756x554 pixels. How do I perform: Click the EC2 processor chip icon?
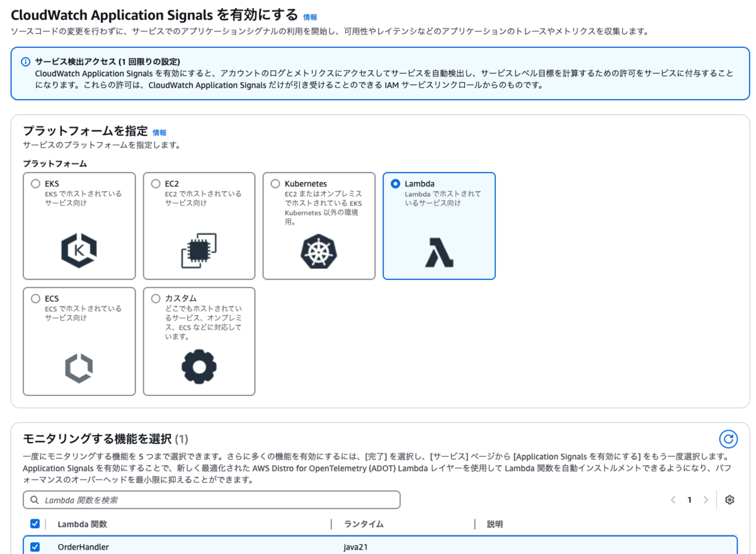pyautogui.click(x=199, y=251)
